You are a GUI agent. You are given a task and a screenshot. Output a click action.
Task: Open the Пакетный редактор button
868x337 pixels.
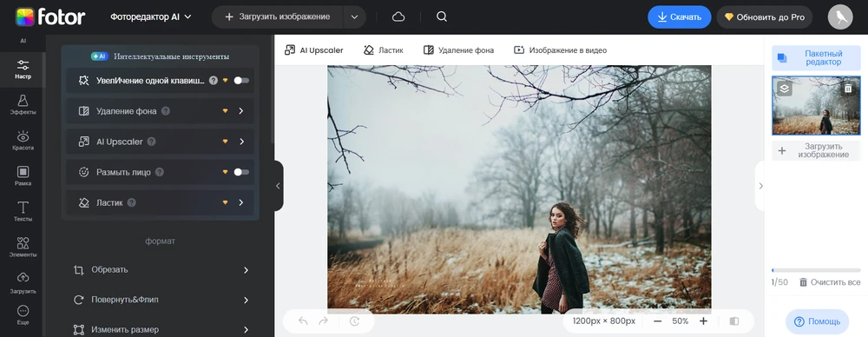pyautogui.click(x=817, y=57)
